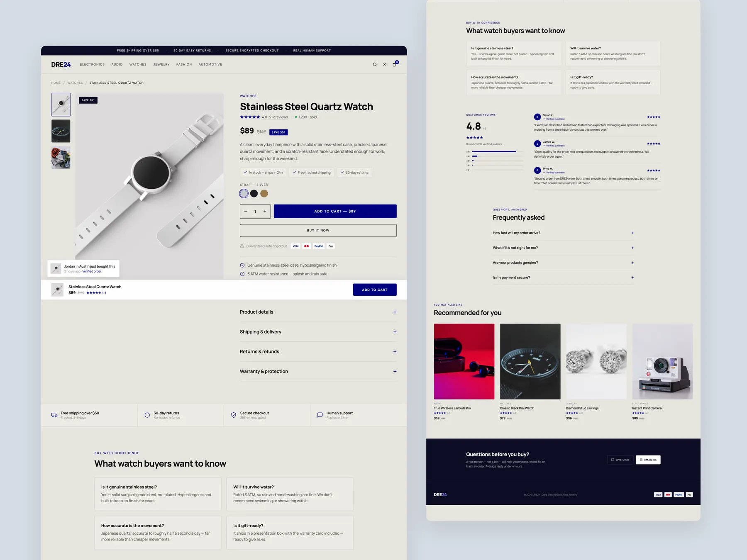Click the Mastercard badge under Buy It Now
Screen dimensions: 747x560
(x=307, y=246)
